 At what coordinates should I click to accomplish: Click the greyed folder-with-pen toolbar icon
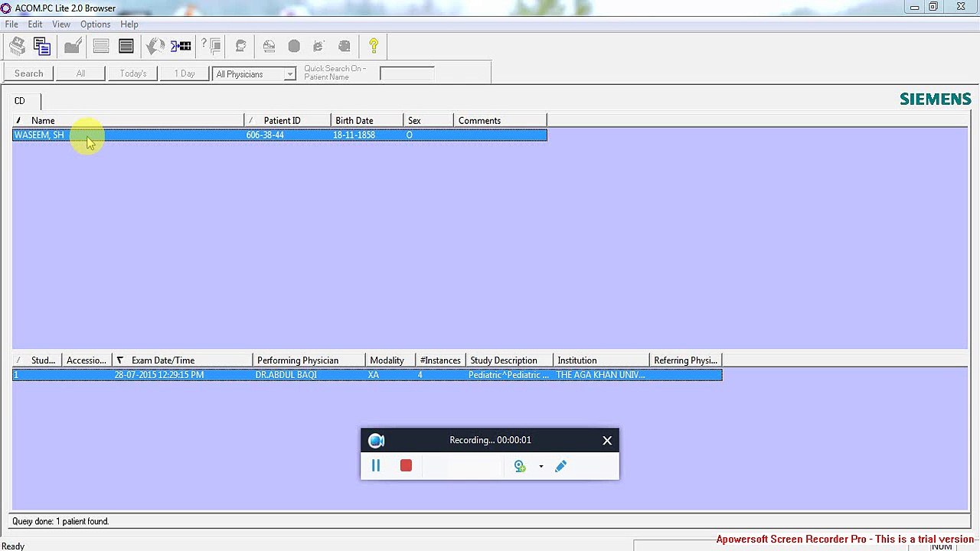[73, 47]
